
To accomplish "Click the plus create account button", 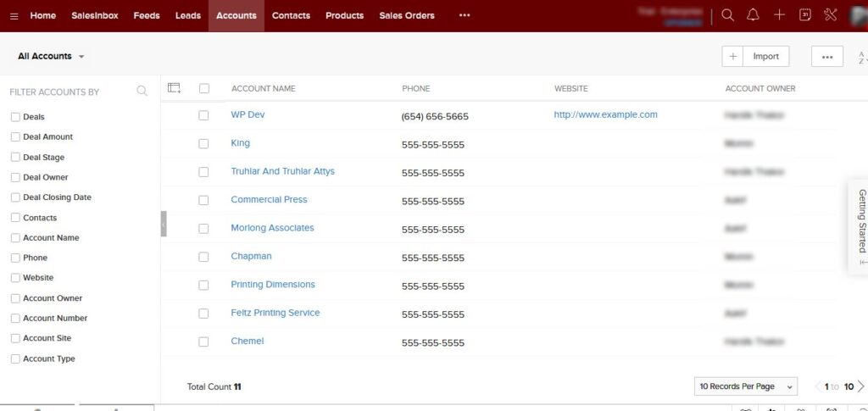I will click(x=733, y=57).
